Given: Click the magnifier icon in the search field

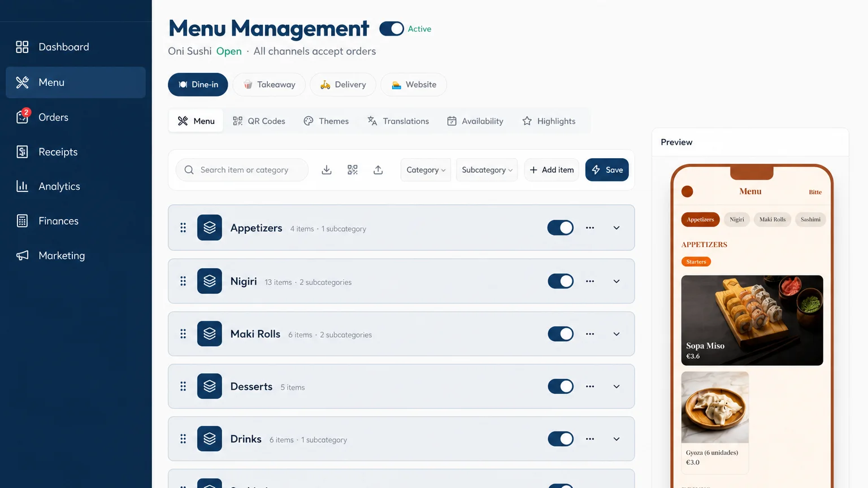Looking at the screenshot, I should [x=189, y=170].
